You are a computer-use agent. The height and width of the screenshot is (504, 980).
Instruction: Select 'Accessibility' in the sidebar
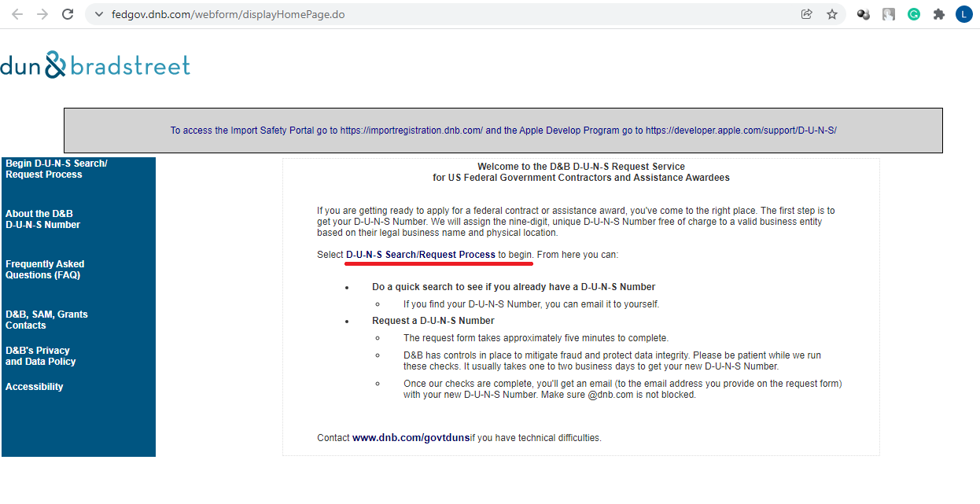pos(35,387)
